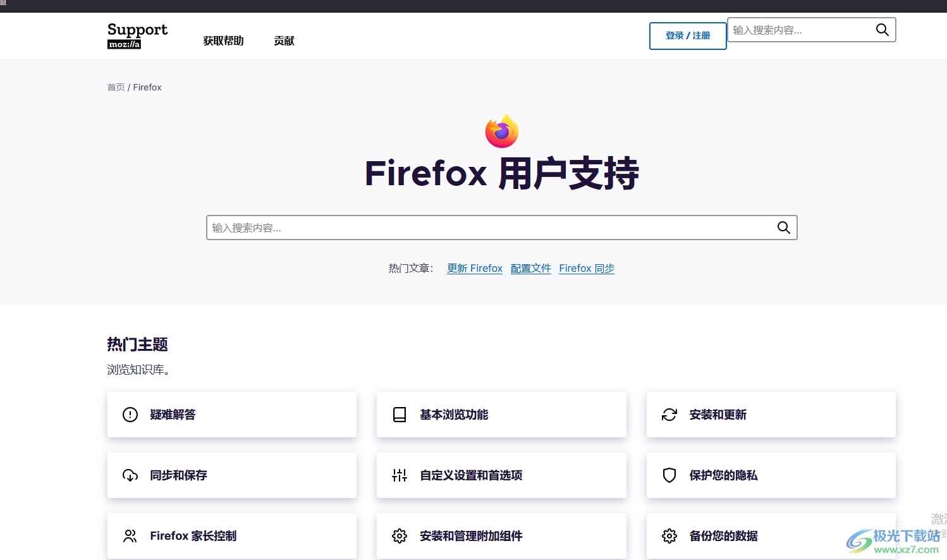Screen dimensions: 947x560
Task: Click the sliders icon on the 自定义设置和首选项 card
Action: (x=400, y=475)
